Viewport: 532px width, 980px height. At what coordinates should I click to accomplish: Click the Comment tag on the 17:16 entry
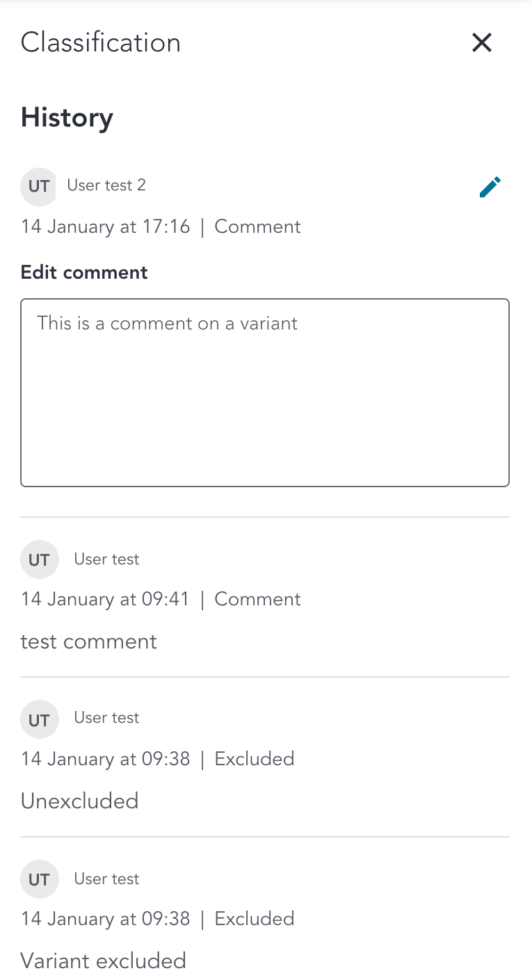tap(257, 227)
